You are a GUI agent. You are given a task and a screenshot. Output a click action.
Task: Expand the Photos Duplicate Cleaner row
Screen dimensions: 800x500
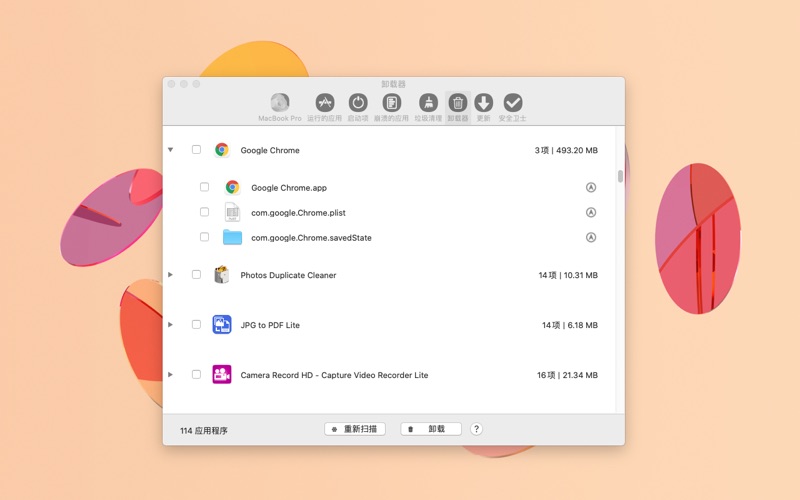(170, 275)
